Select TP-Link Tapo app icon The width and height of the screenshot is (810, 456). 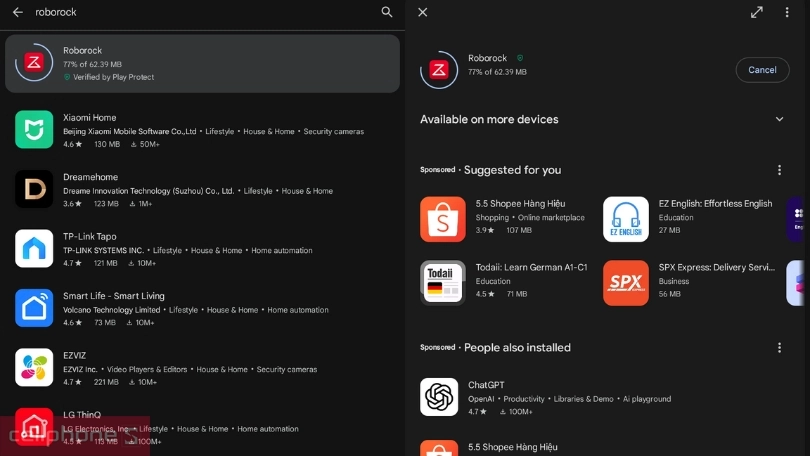tap(34, 249)
